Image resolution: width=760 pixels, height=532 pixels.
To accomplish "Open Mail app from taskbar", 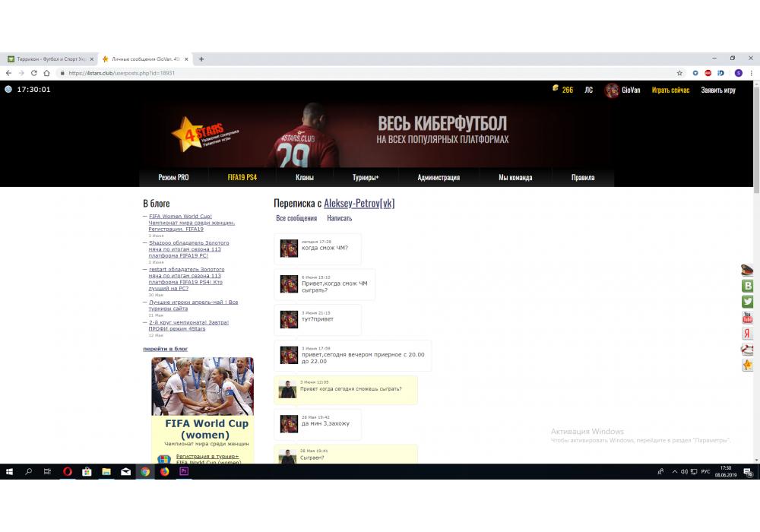I will 125,471.
